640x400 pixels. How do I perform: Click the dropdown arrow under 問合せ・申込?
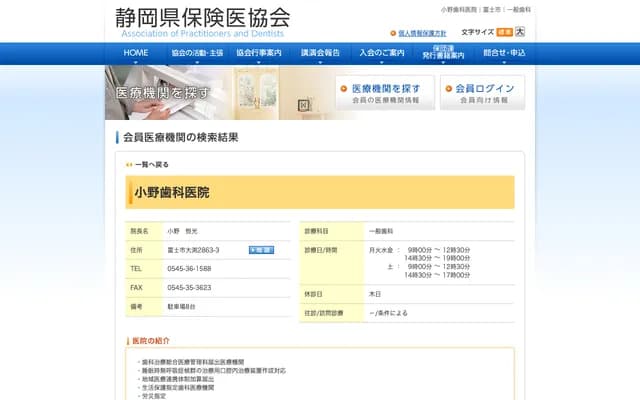coord(504,62)
